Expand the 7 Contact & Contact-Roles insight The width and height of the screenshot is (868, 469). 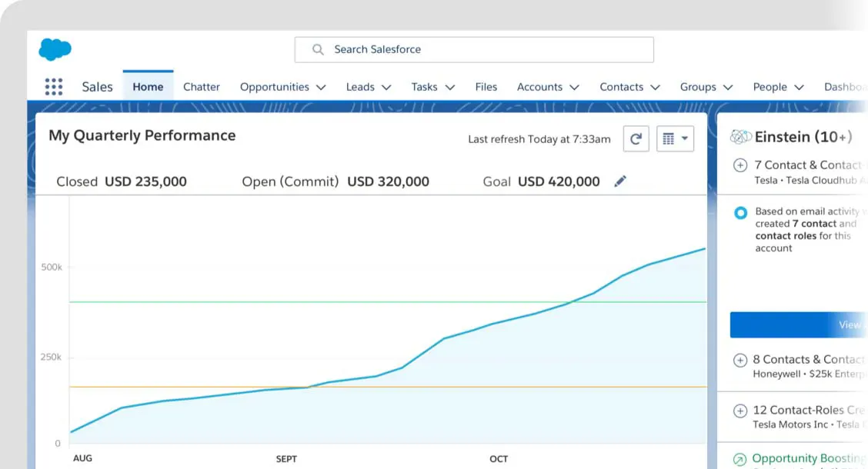[x=739, y=165]
